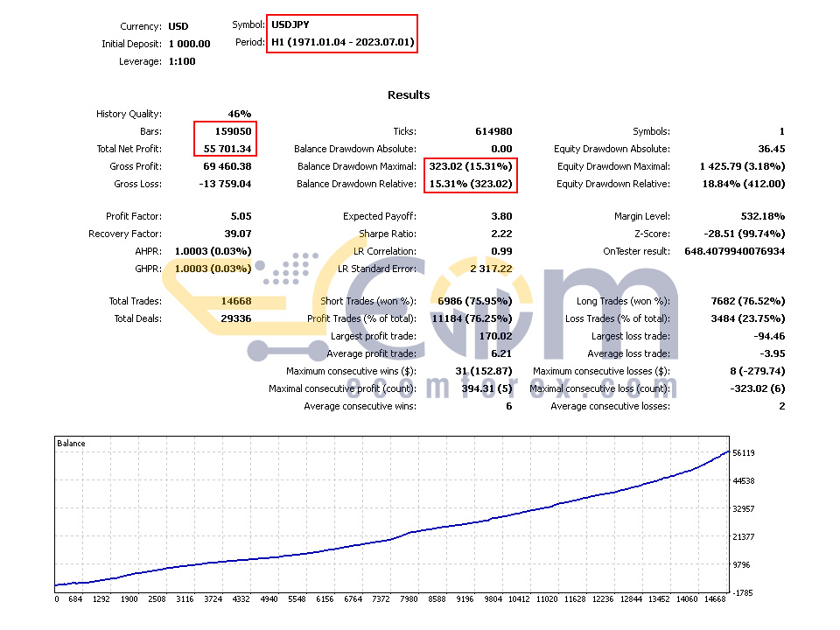Click the Balance Drawdown Relative value

coord(471,184)
